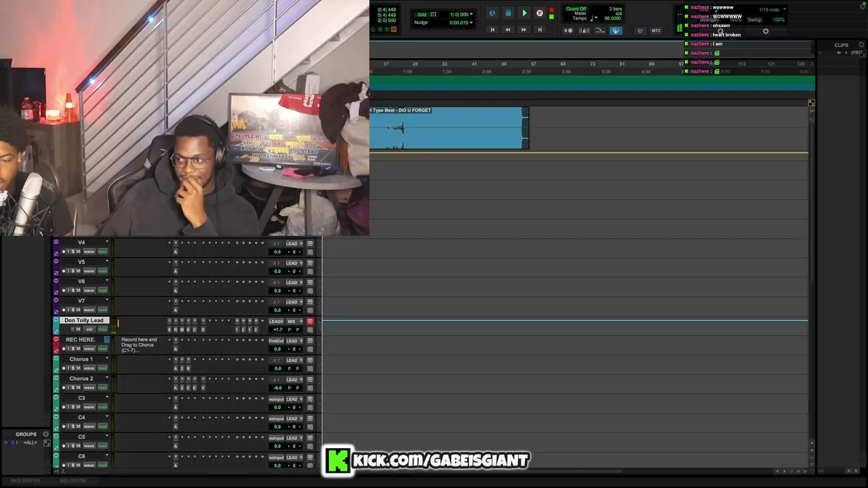
Task: Stop the transport with the Stop button
Action: point(508,13)
